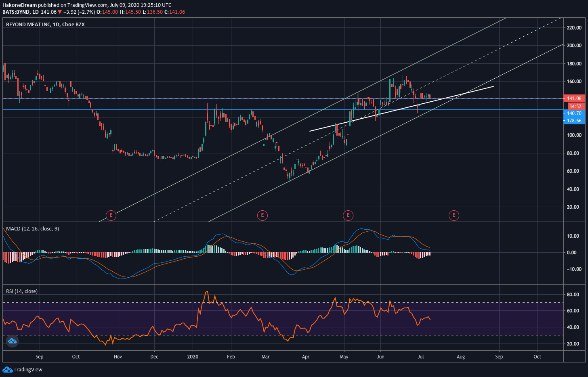Click the H:145.50 high value
The width and height of the screenshot is (588, 377).
tap(130, 12)
